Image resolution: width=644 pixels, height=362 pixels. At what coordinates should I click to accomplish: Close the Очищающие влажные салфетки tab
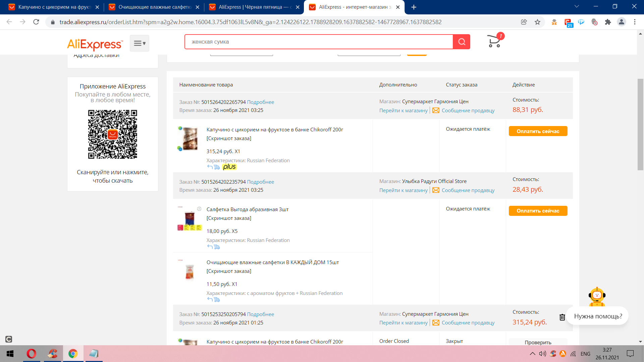(x=197, y=7)
